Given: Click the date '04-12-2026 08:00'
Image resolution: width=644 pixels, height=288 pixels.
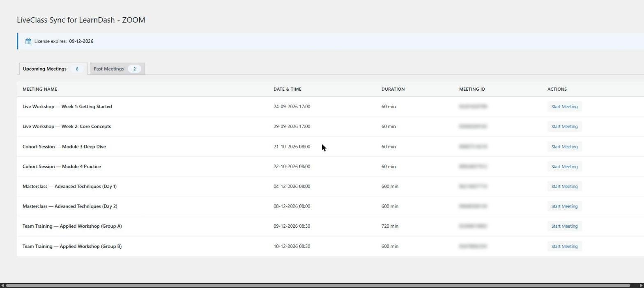Looking at the screenshot, I should pyautogui.click(x=292, y=186).
